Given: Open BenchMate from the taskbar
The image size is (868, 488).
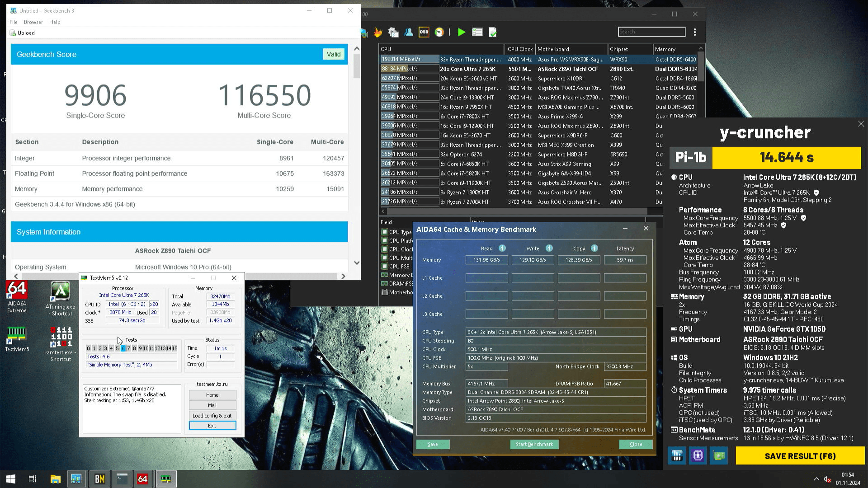Looking at the screenshot, I should coord(99,479).
